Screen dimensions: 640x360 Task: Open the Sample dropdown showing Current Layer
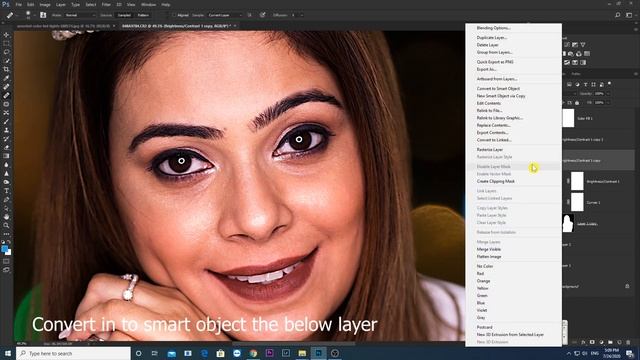click(x=224, y=15)
